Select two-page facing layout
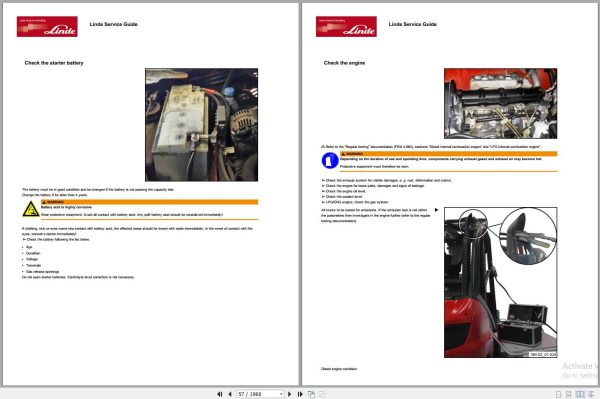Viewport: 600px width, 399px height. (580, 394)
